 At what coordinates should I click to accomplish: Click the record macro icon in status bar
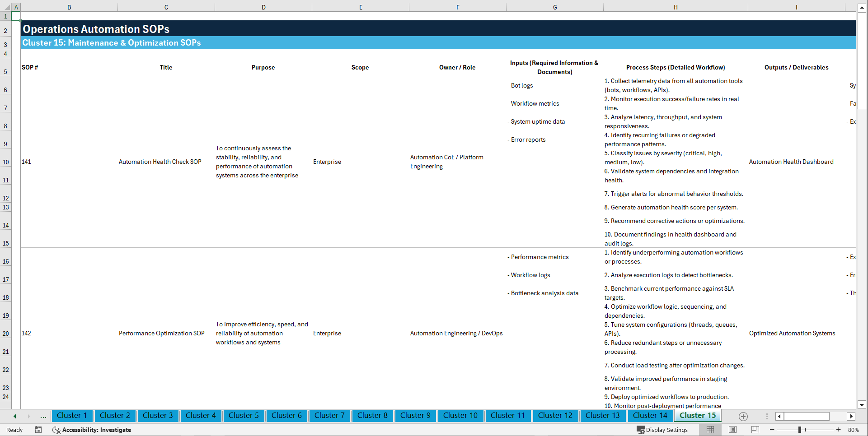(x=38, y=430)
